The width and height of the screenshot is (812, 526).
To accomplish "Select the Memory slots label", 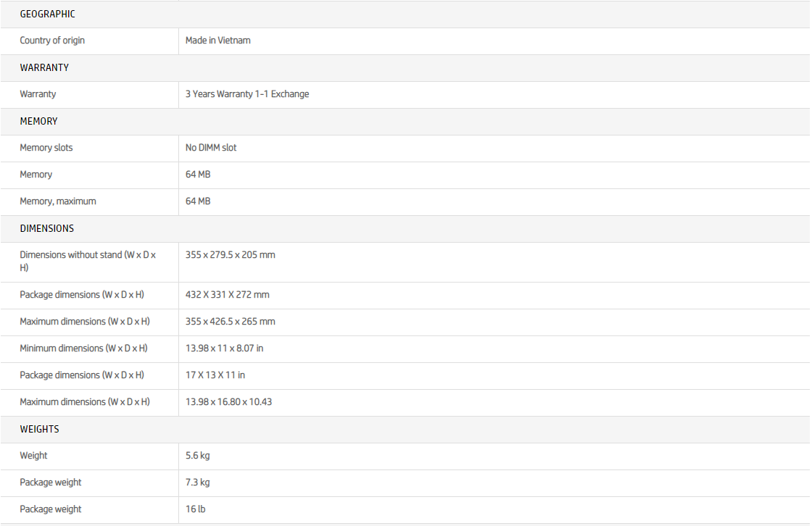I will tap(46, 148).
